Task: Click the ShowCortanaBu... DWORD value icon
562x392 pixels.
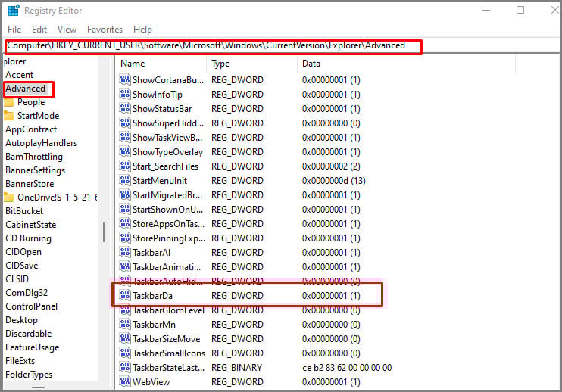Action: point(125,79)
